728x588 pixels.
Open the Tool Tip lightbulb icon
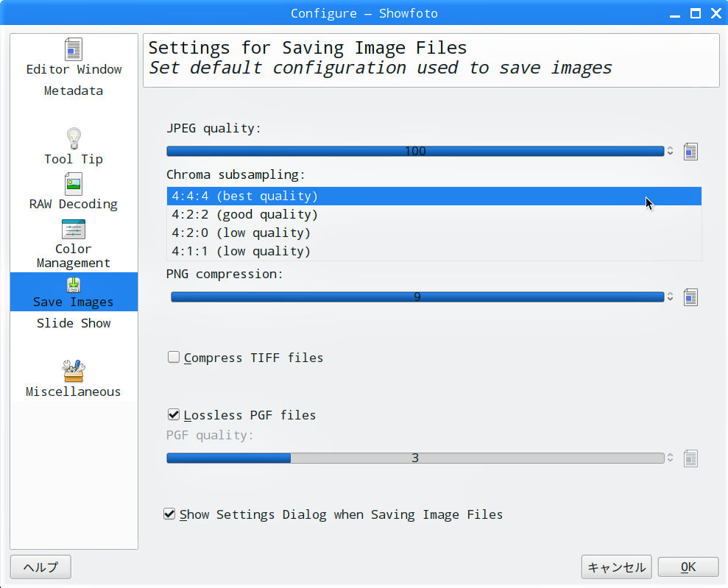[74, 139]
